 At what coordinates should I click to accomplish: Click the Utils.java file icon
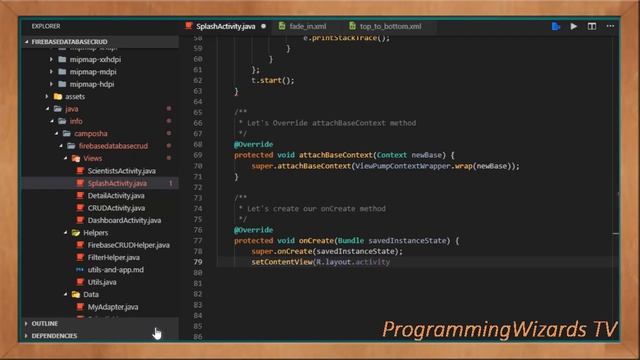click(80, 282)
